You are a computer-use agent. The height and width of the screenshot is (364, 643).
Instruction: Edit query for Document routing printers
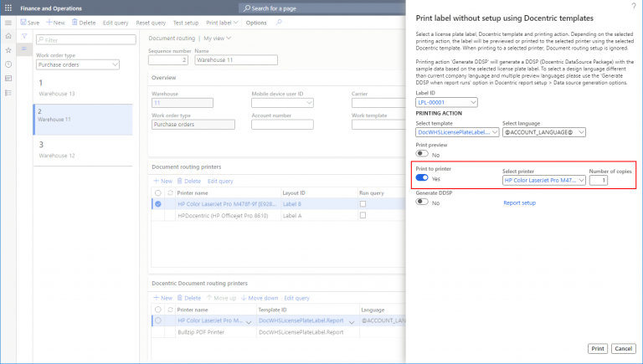(x=220, y=181)
